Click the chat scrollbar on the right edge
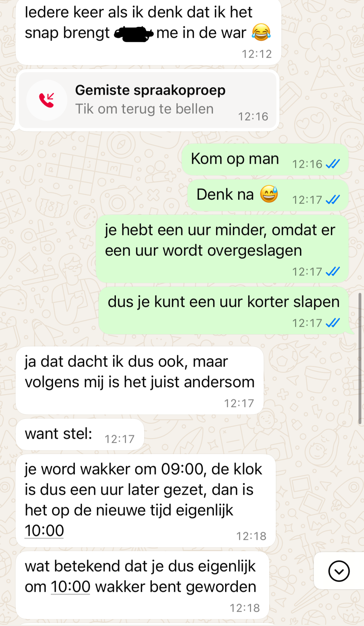This screenshot has width=364, height=626. [x=360, y=358]
